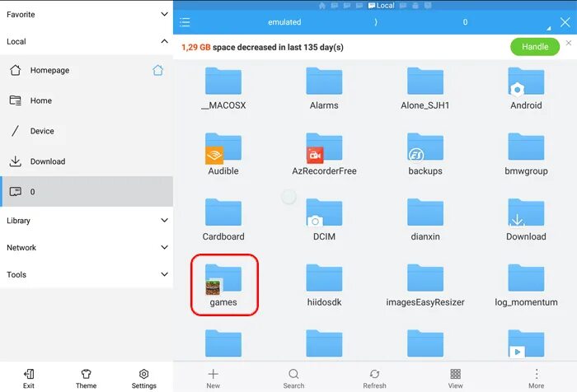Click the space decreased message text

pyautogui.click(x=262, y=48)
